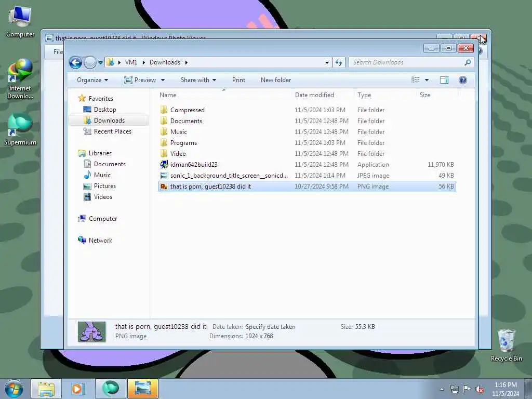The image size is (532, 399).
Task: Click the muted volume tray icon
Action: (x=480, y=389)
